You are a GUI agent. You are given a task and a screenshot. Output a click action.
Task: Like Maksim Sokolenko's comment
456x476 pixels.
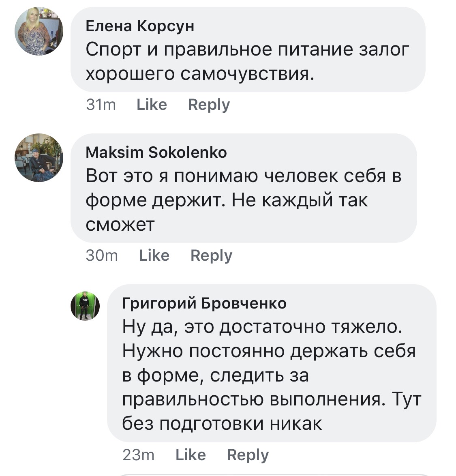pyautogui.click(x=154, y=255)
